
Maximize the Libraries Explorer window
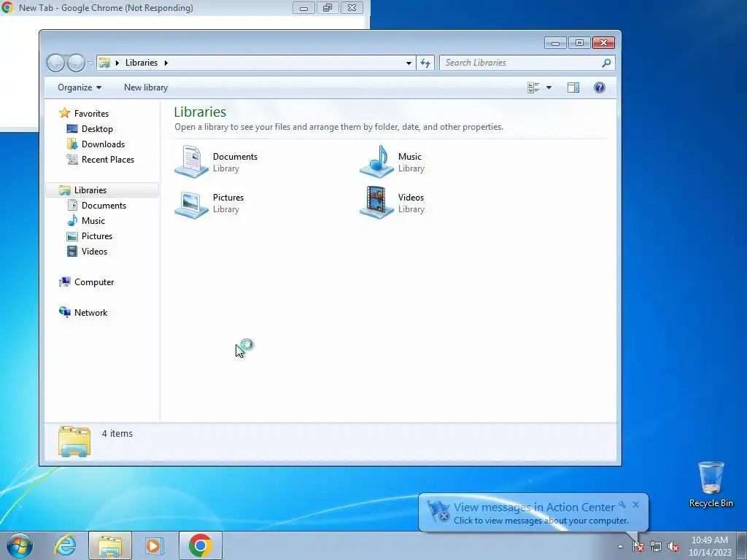[x=579, y=43]
